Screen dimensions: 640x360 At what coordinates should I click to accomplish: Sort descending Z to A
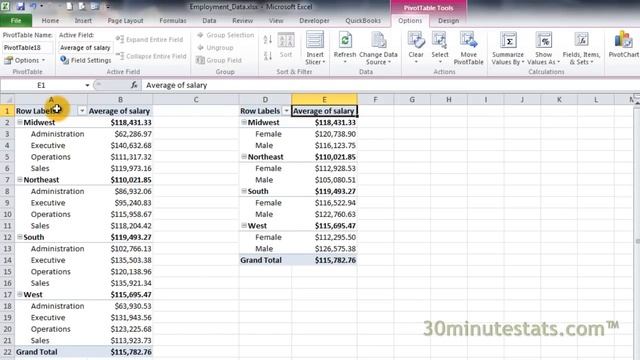(268, 56)
